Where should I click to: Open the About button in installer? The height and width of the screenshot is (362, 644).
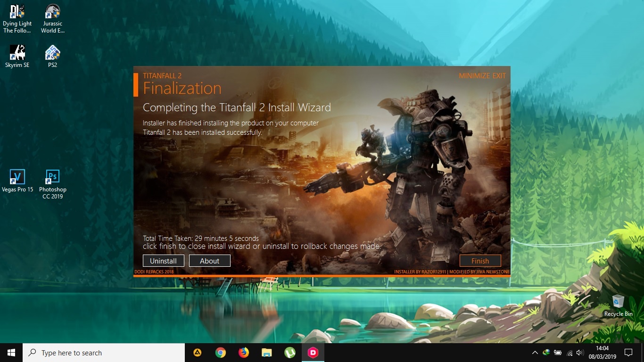point(209,261)
